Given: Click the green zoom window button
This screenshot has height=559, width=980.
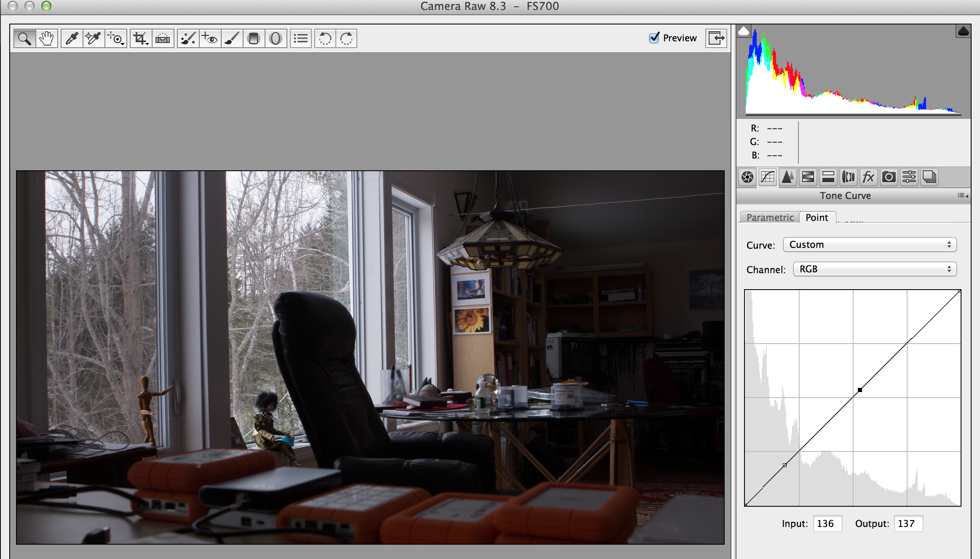Looking at the screenshot, I should point(46,6).
